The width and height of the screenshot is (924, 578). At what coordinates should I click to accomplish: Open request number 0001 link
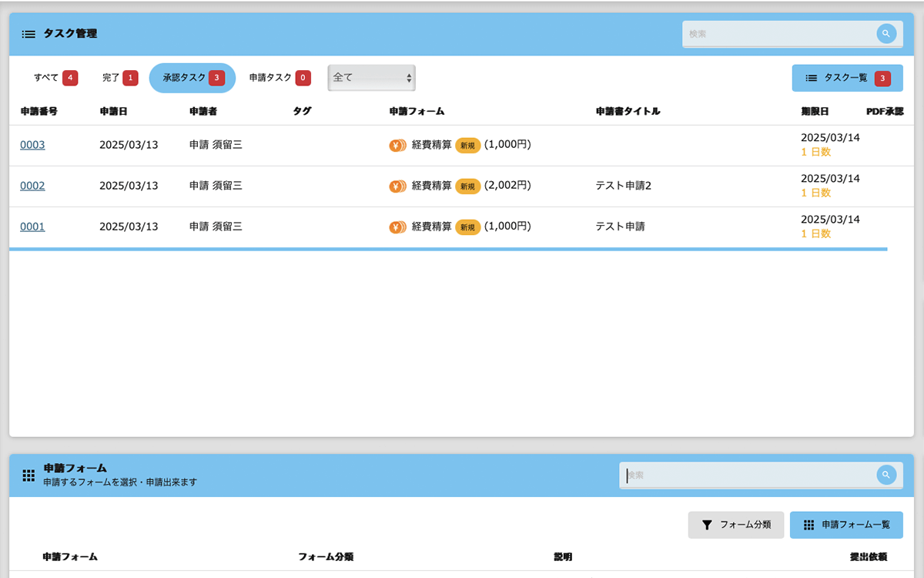click(32, 227)
